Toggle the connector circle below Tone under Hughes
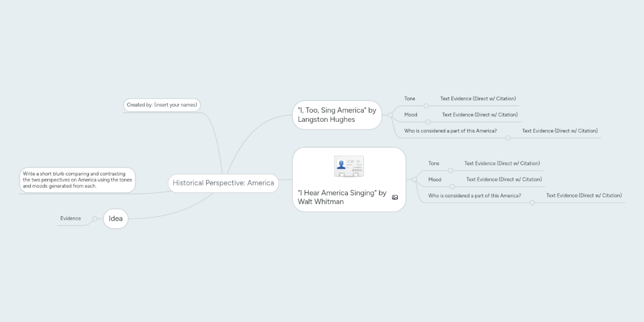Screen dimensions: 644x322 coord(426,106)
